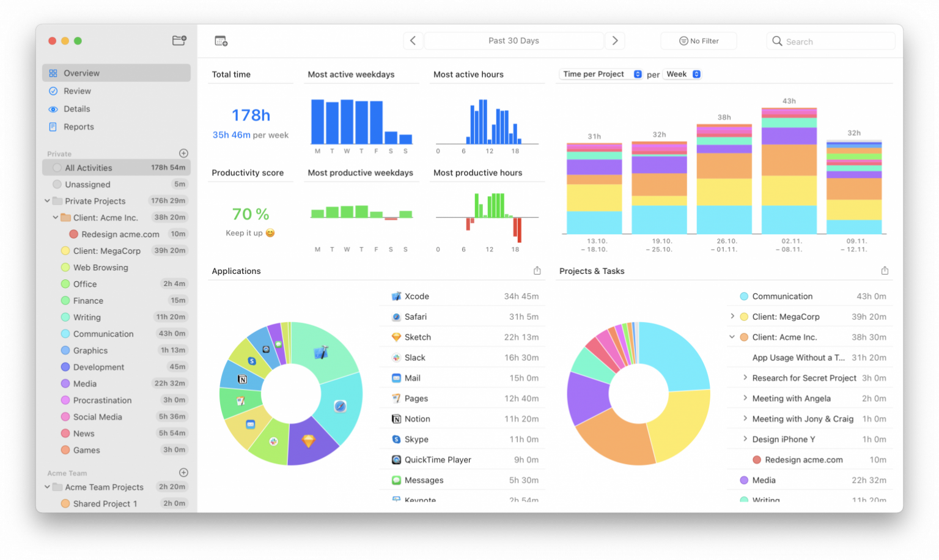Screen dimensions: 939x560
Task: Select the Xcode icon in the Applications list
Action: [395, 296]
